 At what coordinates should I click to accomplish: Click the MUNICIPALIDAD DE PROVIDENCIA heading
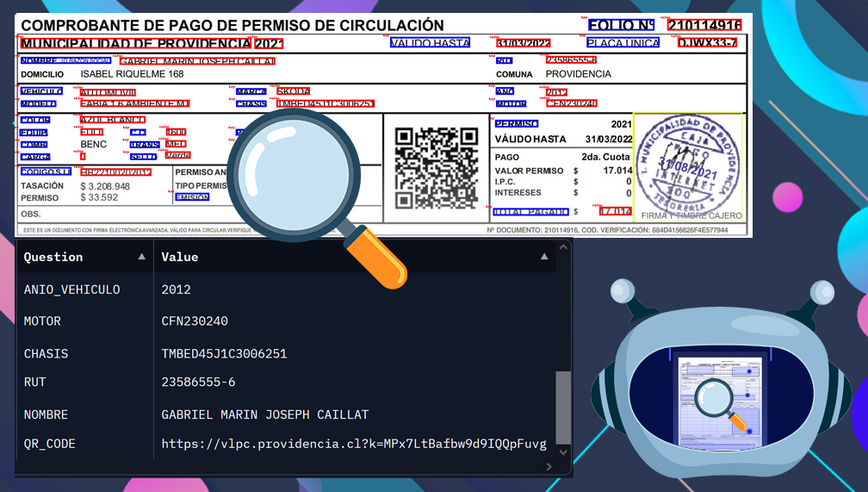click(x=136, y=43)
